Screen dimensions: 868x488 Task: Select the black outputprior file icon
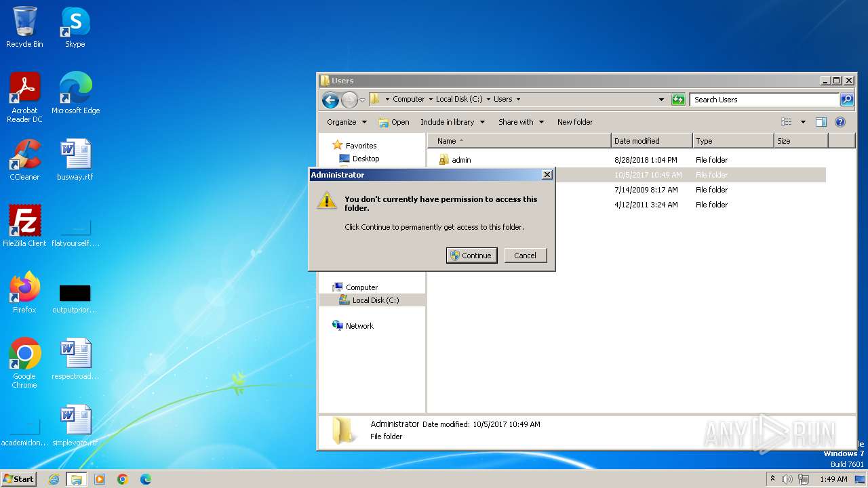[x=75, y=293]
